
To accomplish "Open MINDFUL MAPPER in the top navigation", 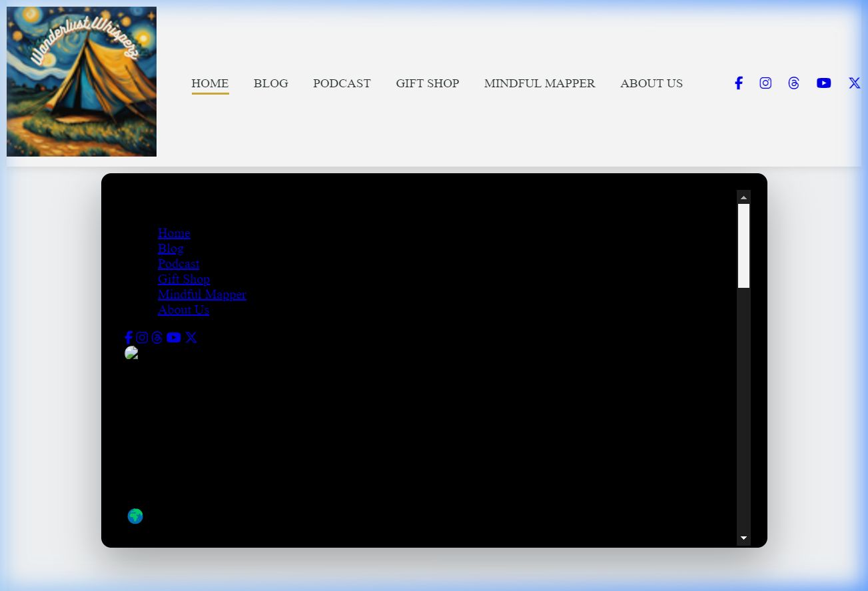I will point(540,83).
